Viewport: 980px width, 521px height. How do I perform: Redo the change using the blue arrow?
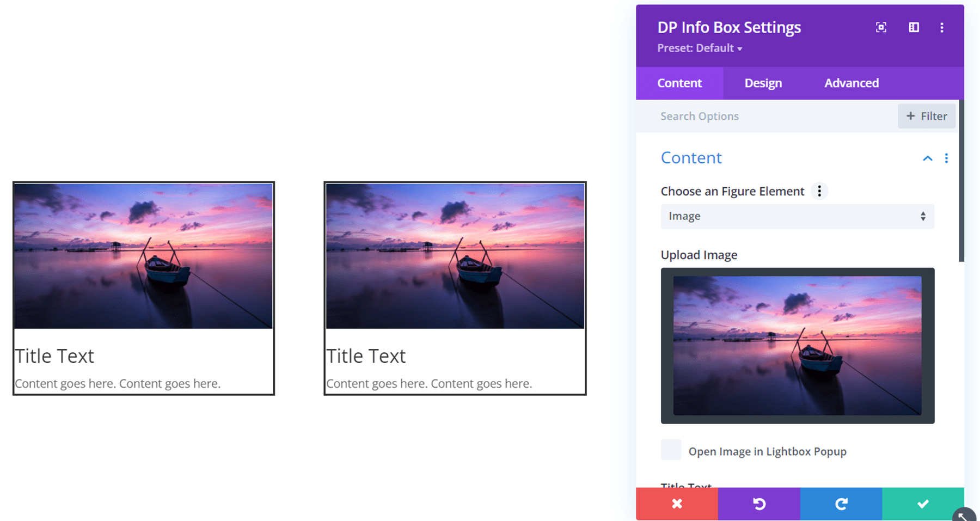point(841,504)
